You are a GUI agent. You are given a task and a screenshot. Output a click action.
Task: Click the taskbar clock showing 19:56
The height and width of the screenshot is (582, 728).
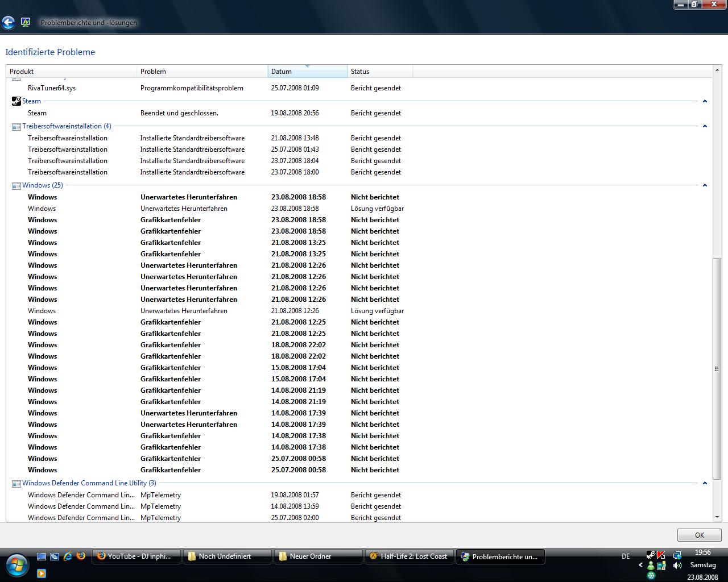[x=703, y=552]
